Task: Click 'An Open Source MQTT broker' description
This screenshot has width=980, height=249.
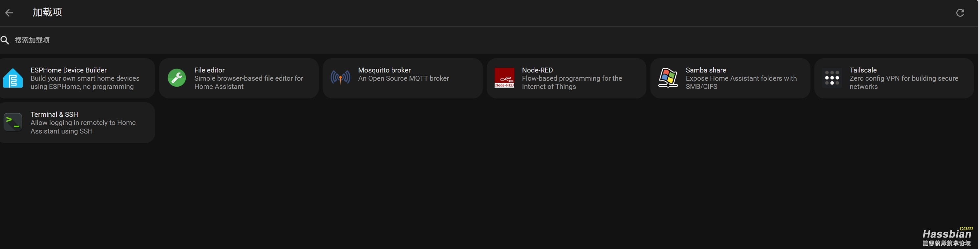Action: click(x=403, y=79)
